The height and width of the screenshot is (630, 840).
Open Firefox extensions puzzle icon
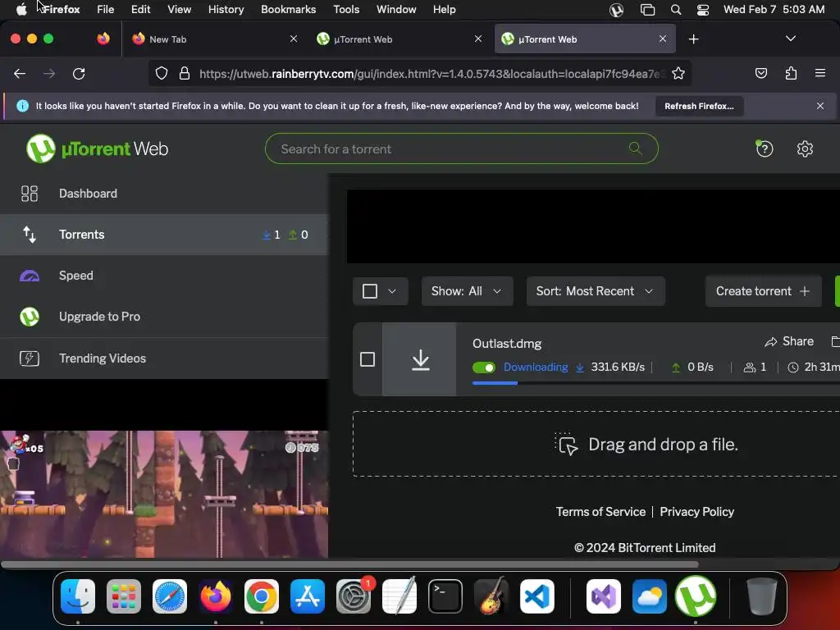point(791,73)
